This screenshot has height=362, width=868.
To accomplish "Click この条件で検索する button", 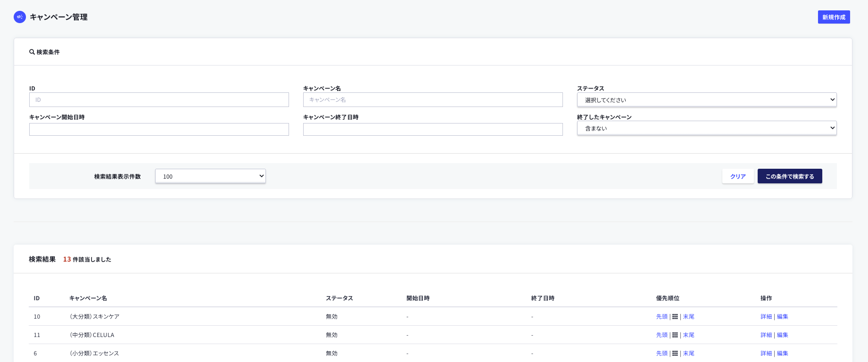I will [x=790, y=176].
